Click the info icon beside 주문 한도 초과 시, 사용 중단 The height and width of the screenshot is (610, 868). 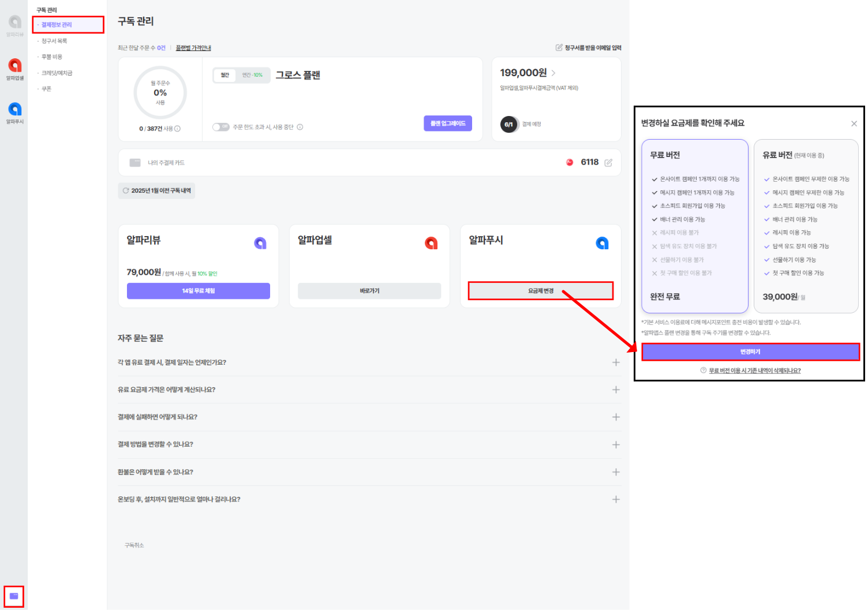(x=300, y=127)
